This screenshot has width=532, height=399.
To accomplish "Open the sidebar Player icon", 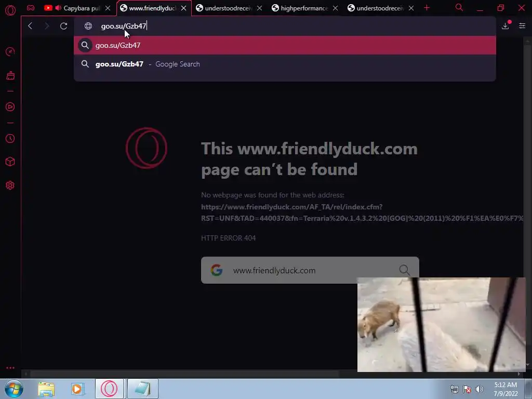I will 10,107.
